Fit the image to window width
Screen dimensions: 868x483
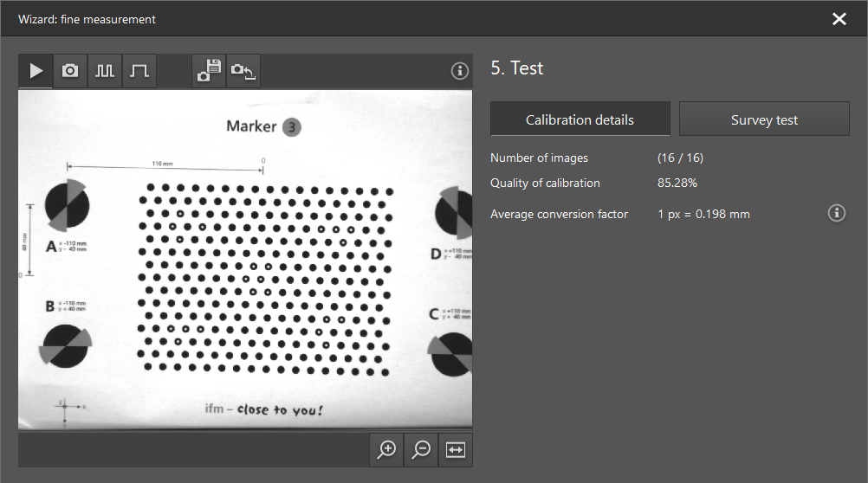click(456, 449)
